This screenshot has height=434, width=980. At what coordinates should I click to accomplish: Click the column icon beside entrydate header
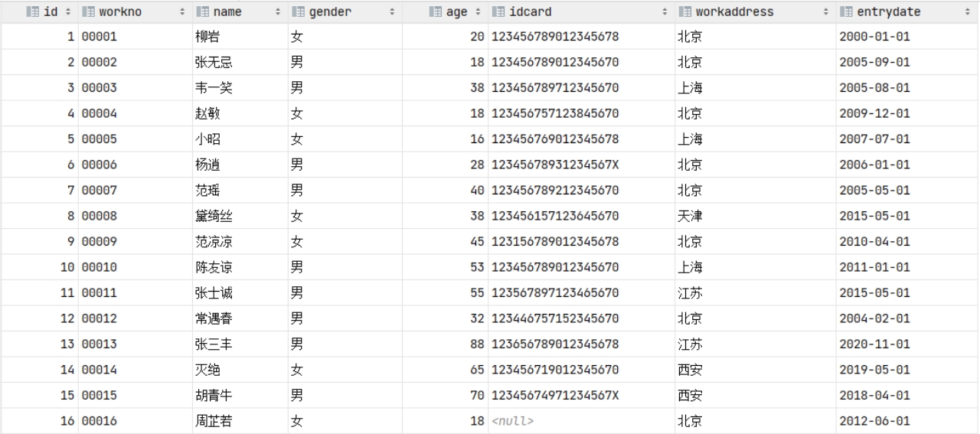(846, 12)
